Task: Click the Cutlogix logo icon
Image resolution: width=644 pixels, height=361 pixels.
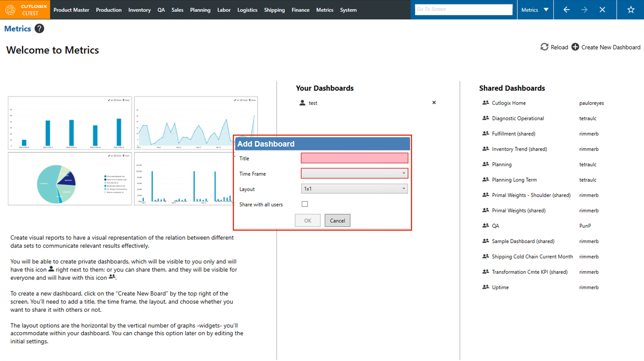Action: click(x=10, y=10)
